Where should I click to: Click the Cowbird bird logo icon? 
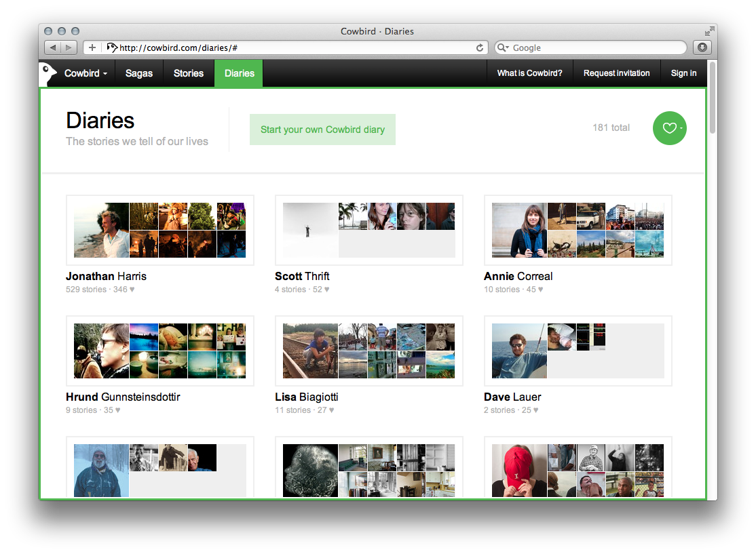point(48,73)
